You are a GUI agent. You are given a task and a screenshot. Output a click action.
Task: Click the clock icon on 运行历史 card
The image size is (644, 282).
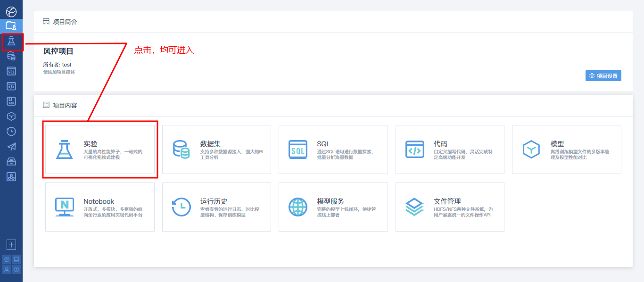(181, 207)
